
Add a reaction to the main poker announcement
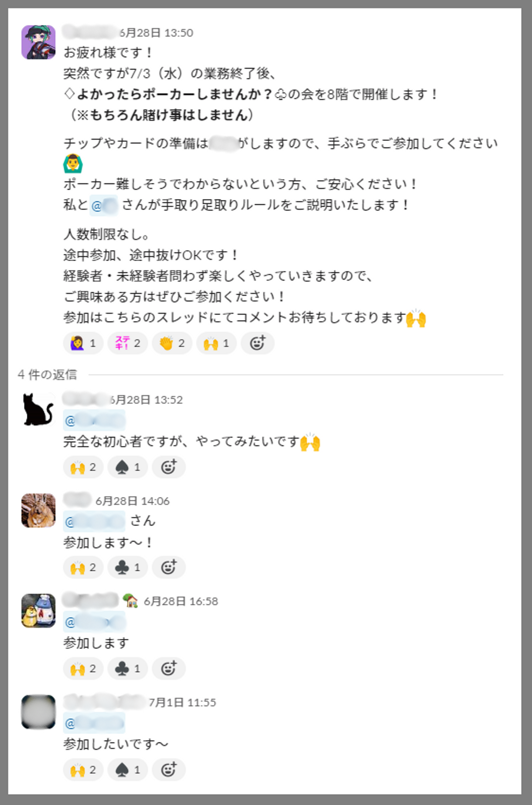pyautogui.click(x=258, y=343)
